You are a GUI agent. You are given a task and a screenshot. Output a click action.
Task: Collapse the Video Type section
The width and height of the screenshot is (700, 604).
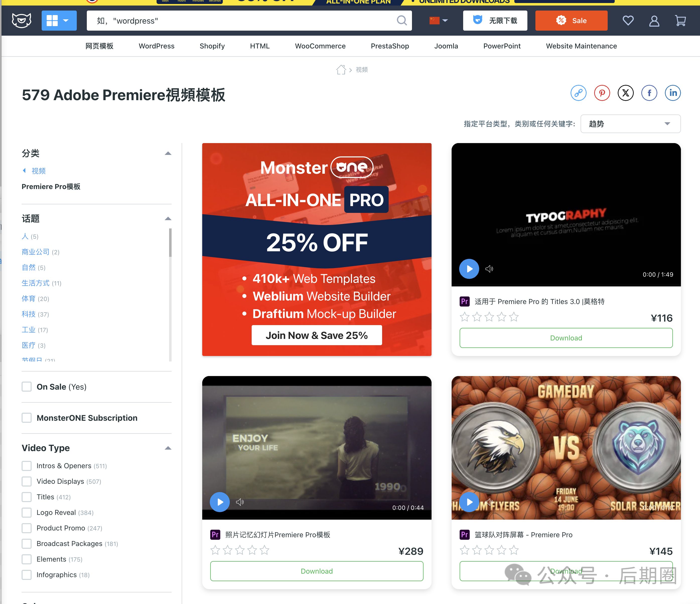pyautogui.click(x=168, y=448)
